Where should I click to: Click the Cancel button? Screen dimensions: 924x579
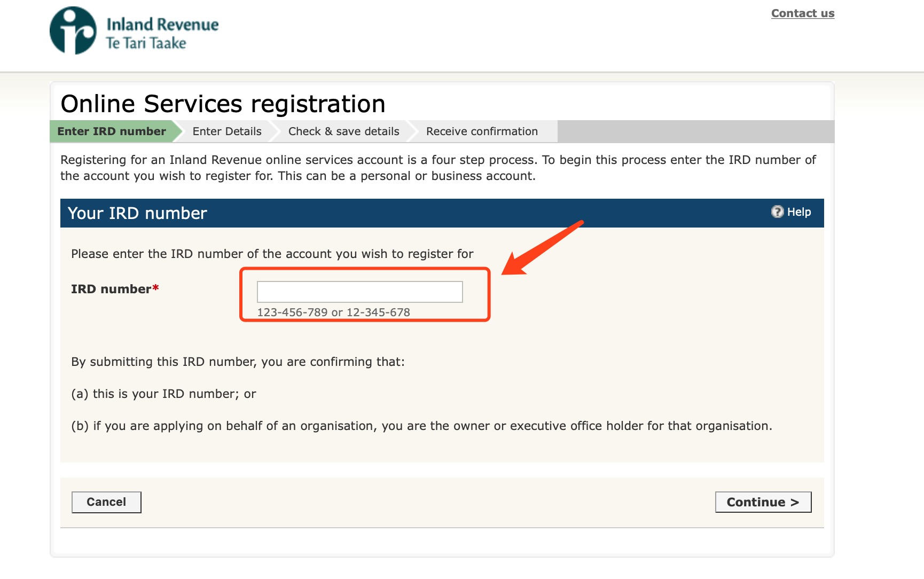[x=106, y=502]
